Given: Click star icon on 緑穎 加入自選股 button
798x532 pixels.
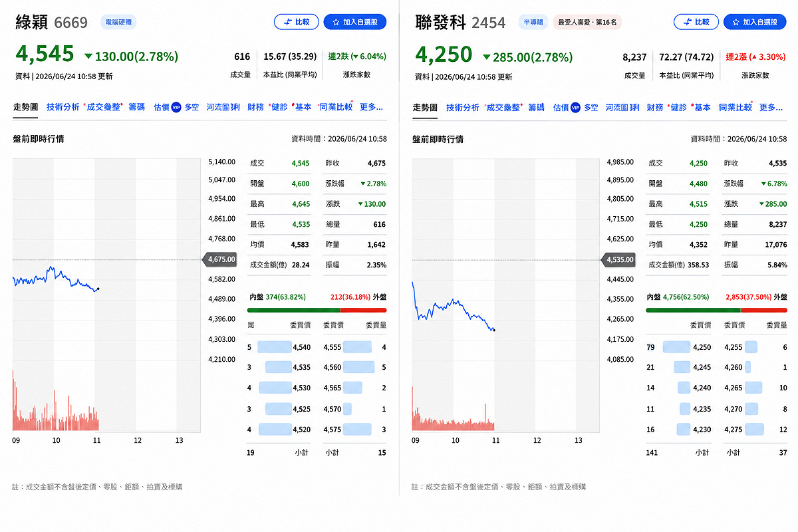Looking at the screenshot, I should pos(336,22).
